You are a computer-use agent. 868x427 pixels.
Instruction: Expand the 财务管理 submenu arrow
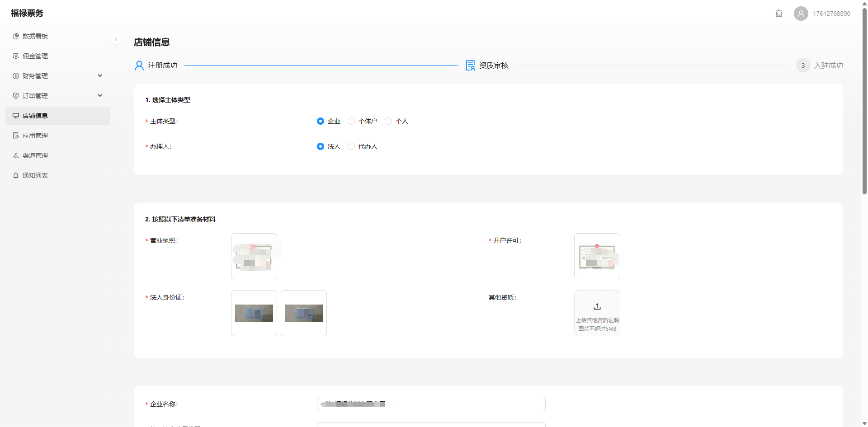pos(100,76)
